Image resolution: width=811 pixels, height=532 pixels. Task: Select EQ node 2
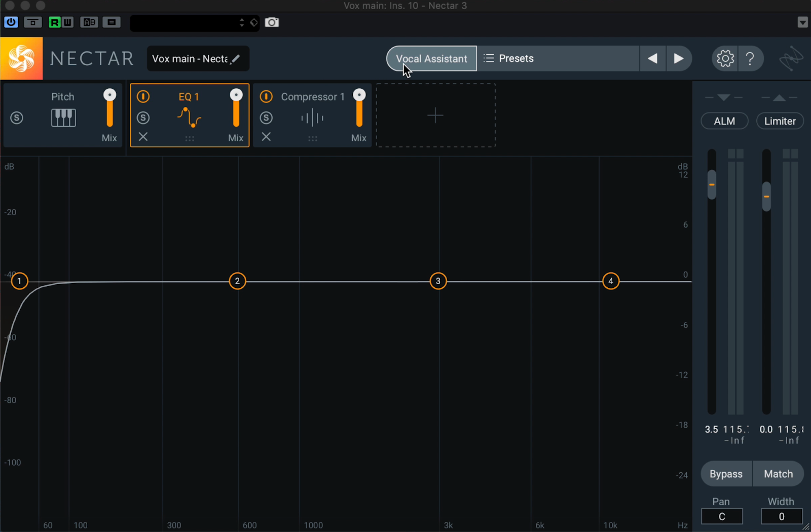pyautogui.click(x=237, y=281)
